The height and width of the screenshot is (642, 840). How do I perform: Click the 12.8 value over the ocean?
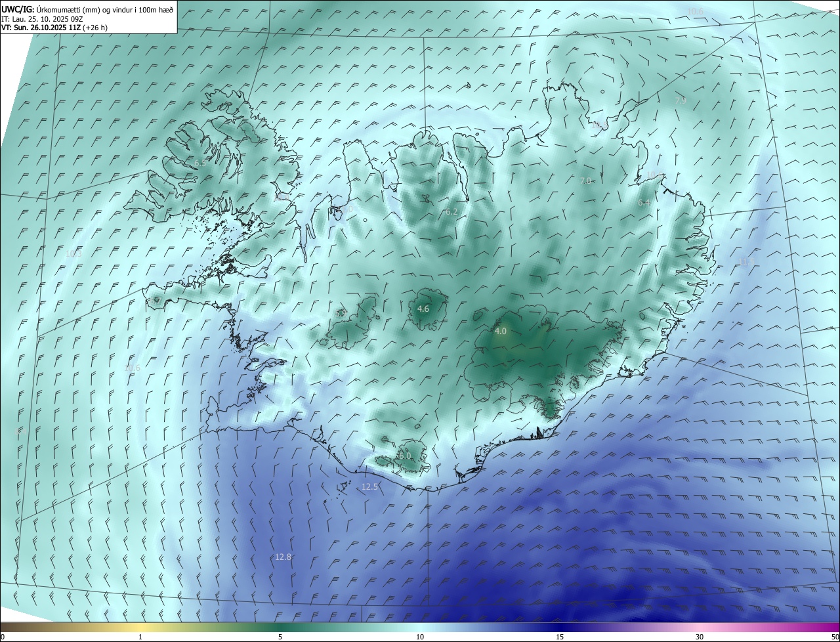click(283, 557)
